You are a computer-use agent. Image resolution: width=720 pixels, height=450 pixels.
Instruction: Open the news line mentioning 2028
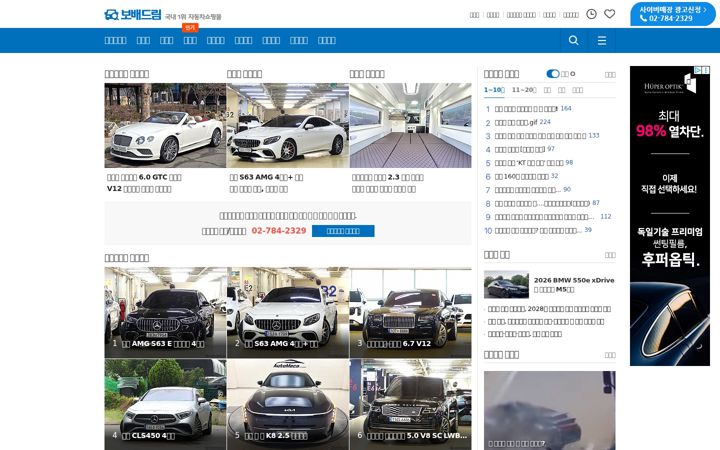pos(549,309)
